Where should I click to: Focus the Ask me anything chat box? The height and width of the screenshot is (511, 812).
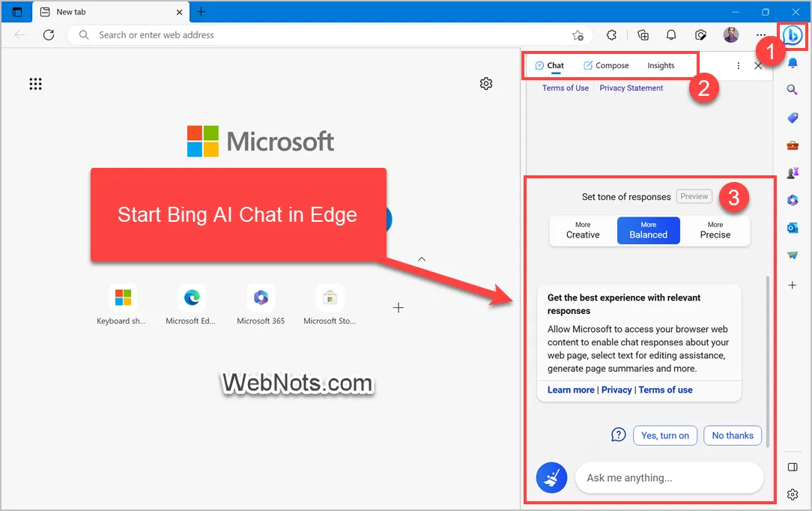(x=669, y=477)
